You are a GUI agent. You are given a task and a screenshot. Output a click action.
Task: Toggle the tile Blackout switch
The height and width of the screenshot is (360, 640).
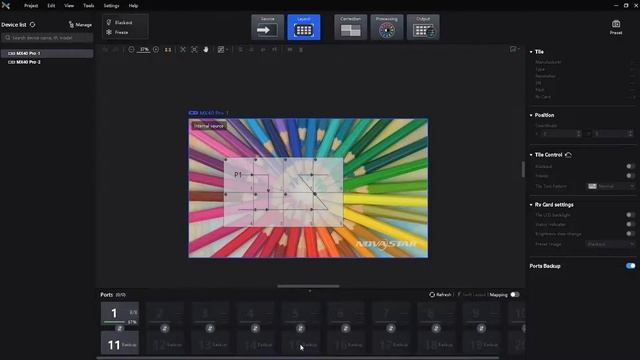point(630,167)
